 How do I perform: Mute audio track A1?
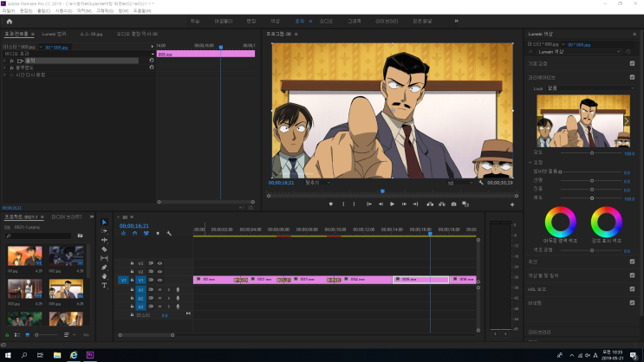tap(159, 290)
